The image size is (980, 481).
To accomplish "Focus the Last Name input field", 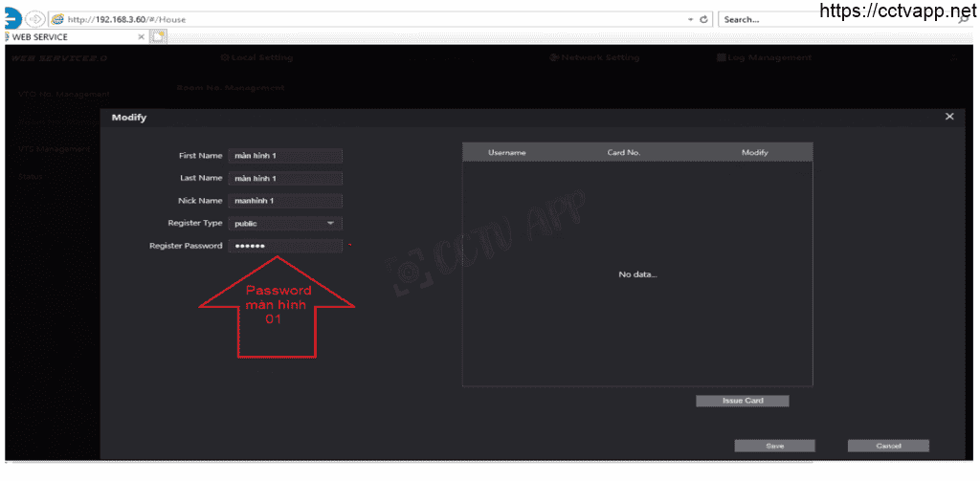I will 284,178.
